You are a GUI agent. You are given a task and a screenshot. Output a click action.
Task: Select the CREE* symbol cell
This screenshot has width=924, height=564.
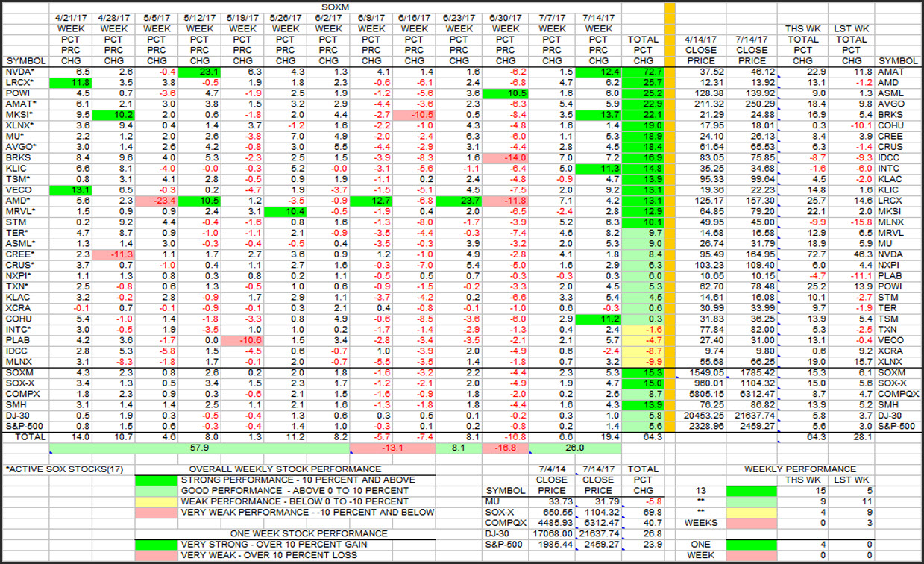(26, 256)
